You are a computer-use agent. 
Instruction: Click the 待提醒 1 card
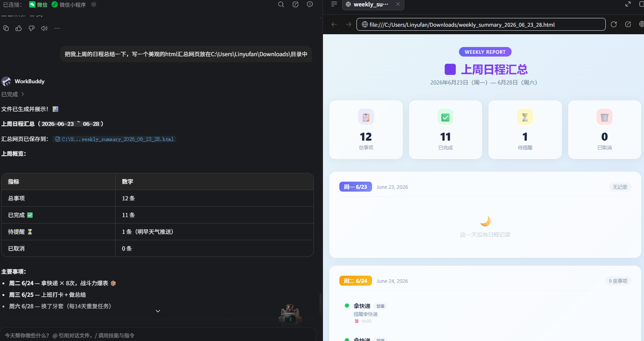(525, 129)
